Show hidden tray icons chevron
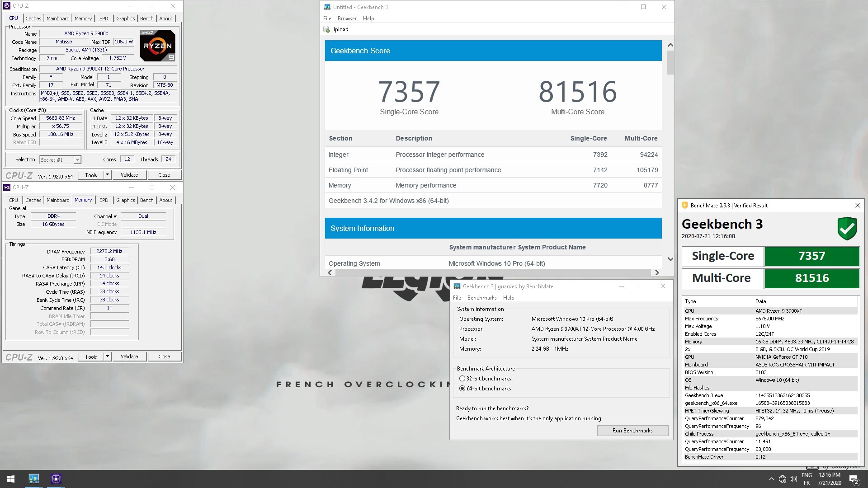 [771, 479]
